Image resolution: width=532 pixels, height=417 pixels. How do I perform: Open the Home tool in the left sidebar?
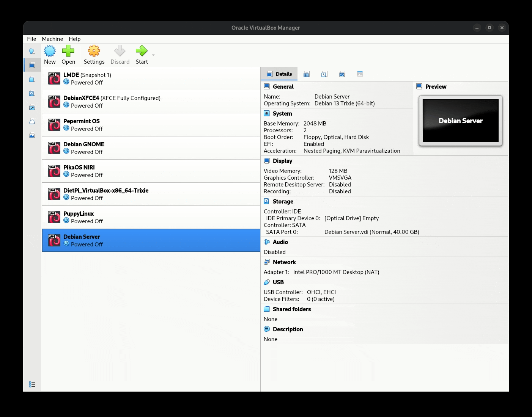click(32, 51)
